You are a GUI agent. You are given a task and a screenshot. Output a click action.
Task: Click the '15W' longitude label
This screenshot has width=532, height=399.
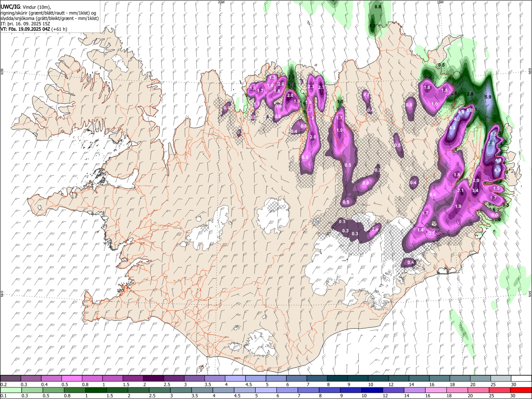(441, 2)
